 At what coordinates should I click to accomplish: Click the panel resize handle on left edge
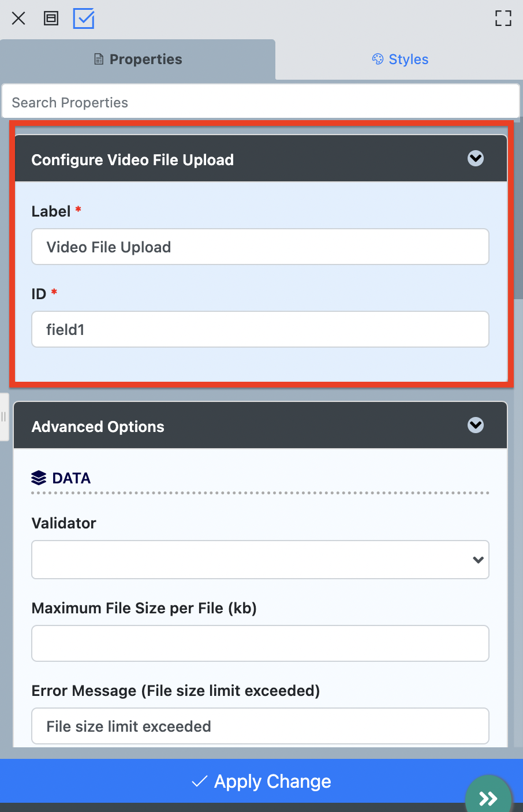click(3, 417)
